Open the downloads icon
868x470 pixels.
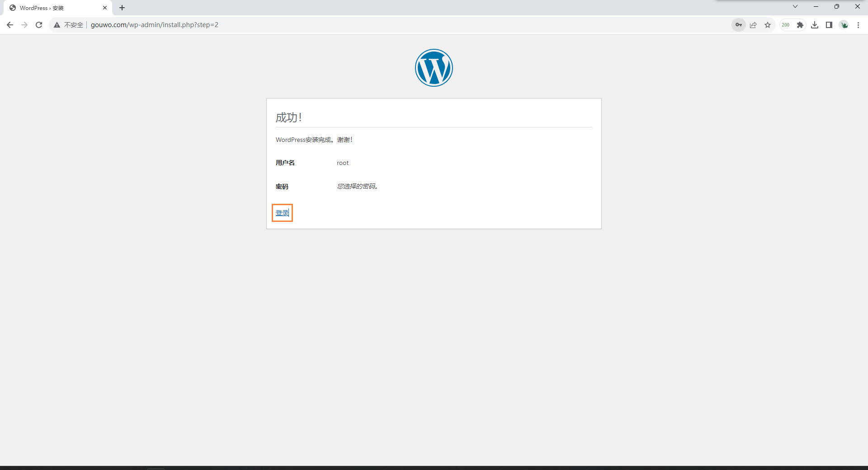pos(815,25)
